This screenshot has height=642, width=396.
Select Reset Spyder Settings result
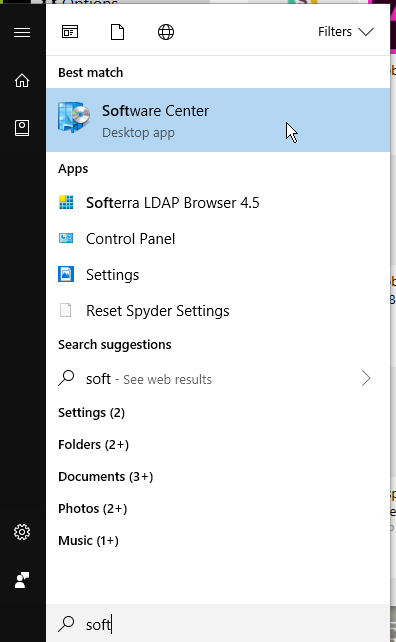218,311
